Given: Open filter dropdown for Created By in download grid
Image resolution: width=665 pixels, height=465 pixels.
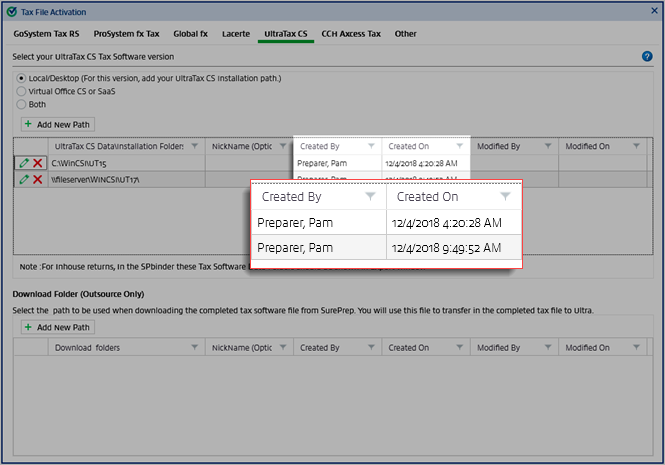Looking at the screenshot, I should [x=371, y=348].
